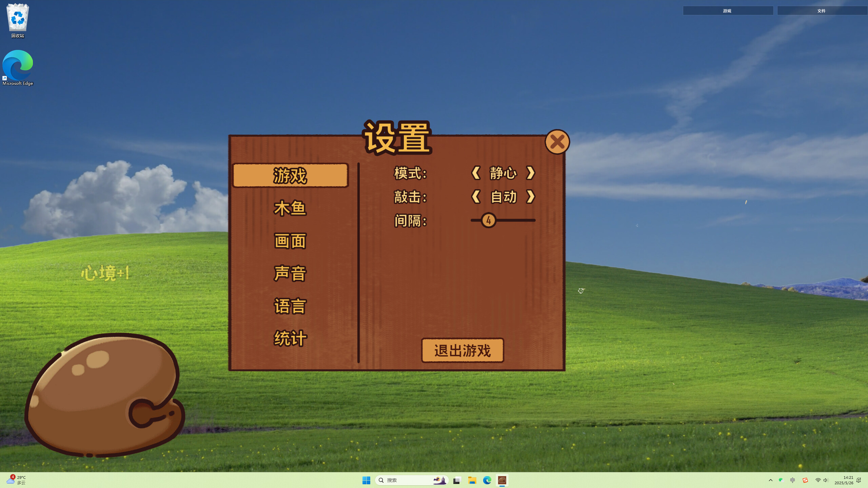Screen dimensions: 868x488
Task: Click the left arrow of the 敲击 setting
Action: pos(475,197)
